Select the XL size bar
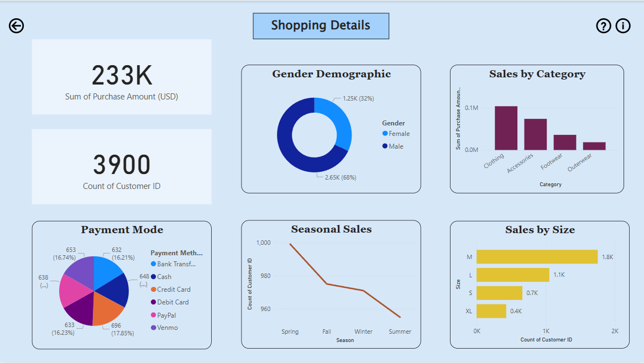 tap(491, 311)
